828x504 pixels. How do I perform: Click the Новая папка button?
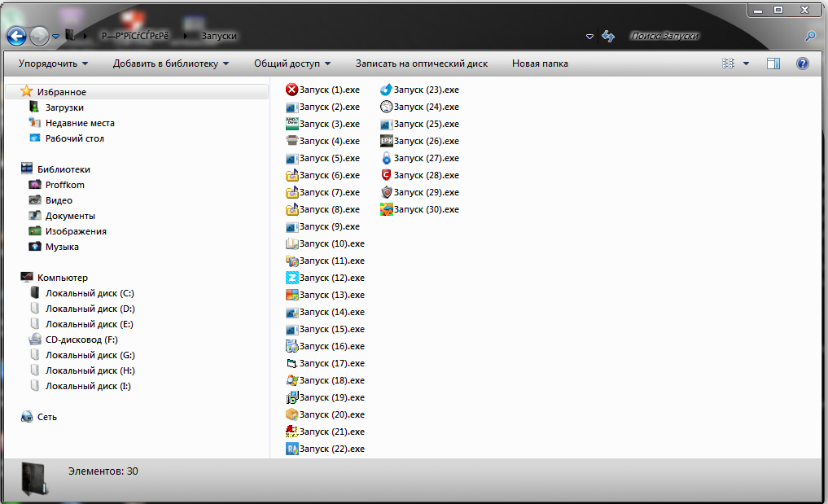[x=540, y=64]
